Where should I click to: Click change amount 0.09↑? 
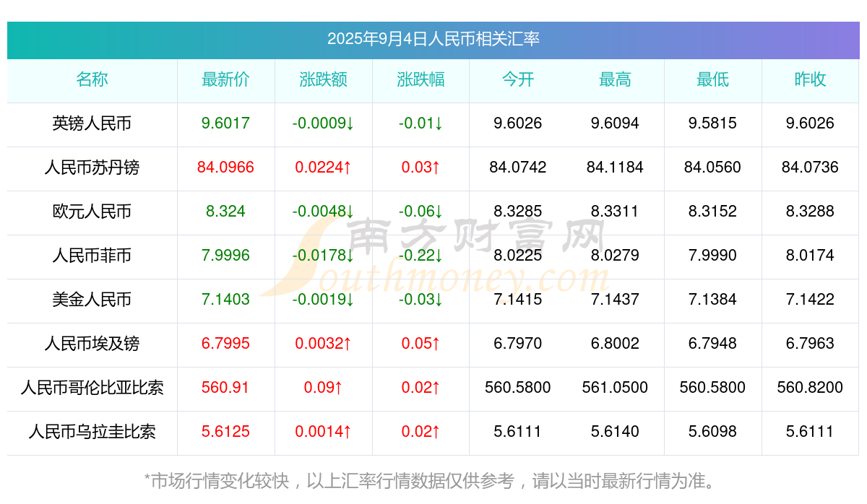pyautogui.click(x=324, y=388)
